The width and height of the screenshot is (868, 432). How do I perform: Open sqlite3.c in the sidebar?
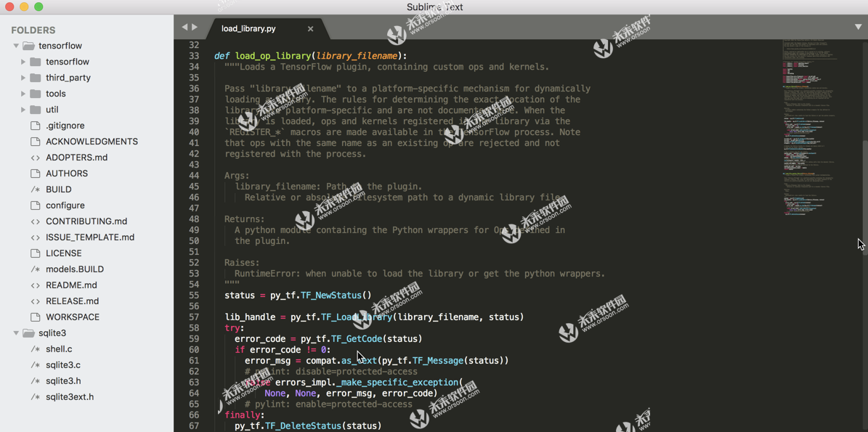point(63,365)
